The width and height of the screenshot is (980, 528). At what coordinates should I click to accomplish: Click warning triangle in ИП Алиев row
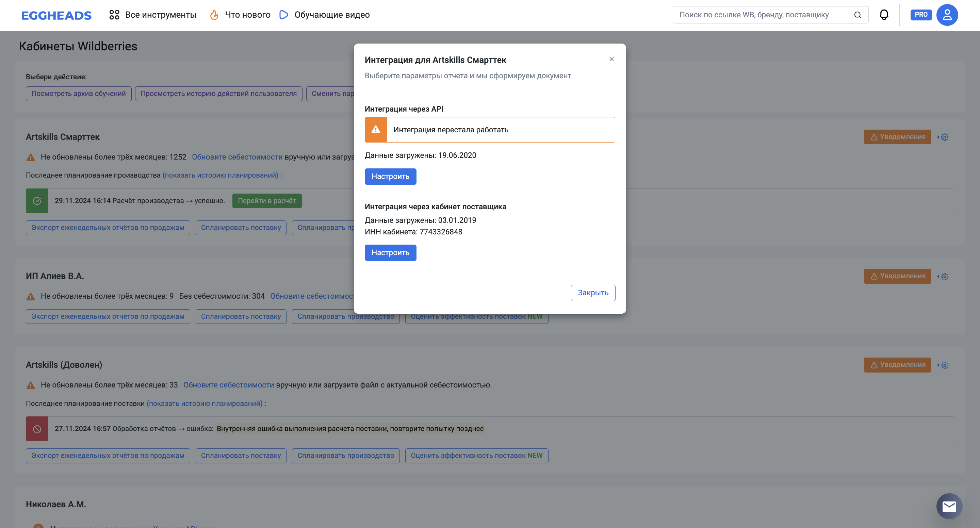click(x=30, y=296)
